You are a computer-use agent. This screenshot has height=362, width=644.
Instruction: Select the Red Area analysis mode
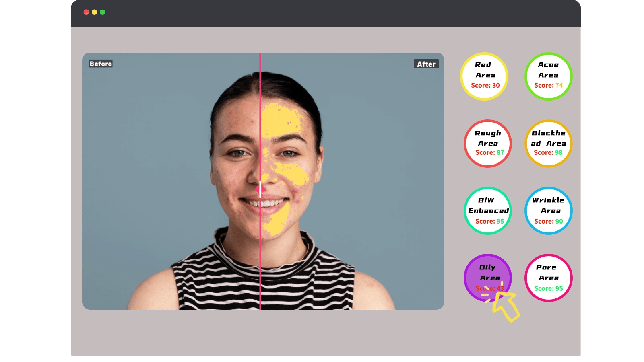484,76
